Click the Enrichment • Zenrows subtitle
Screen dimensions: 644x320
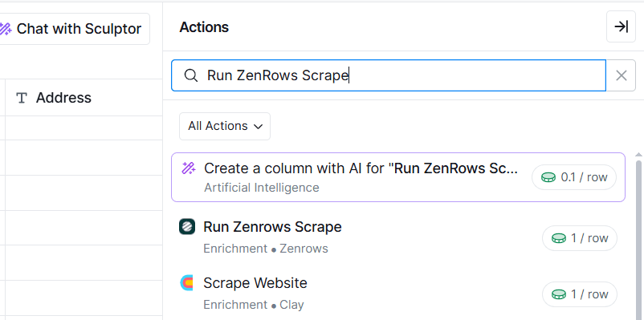coord(266,249)
